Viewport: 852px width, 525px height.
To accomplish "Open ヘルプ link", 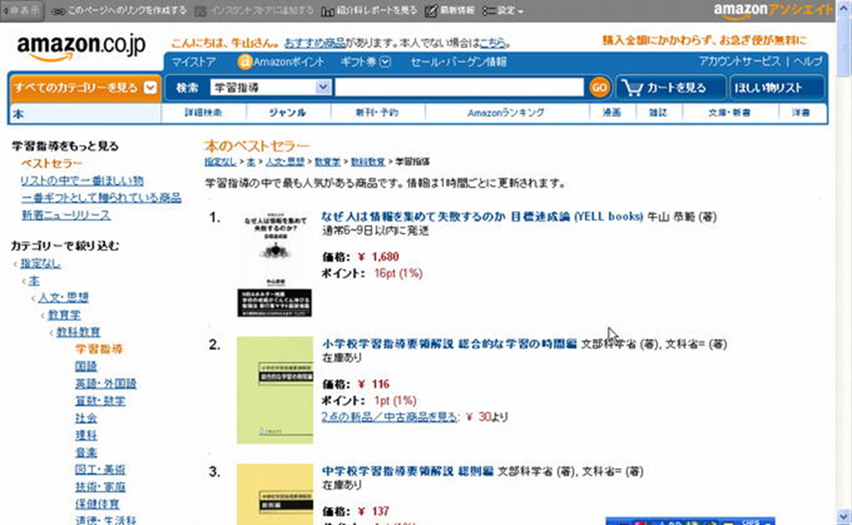I will pyautogui.click(x=808, y=61).
